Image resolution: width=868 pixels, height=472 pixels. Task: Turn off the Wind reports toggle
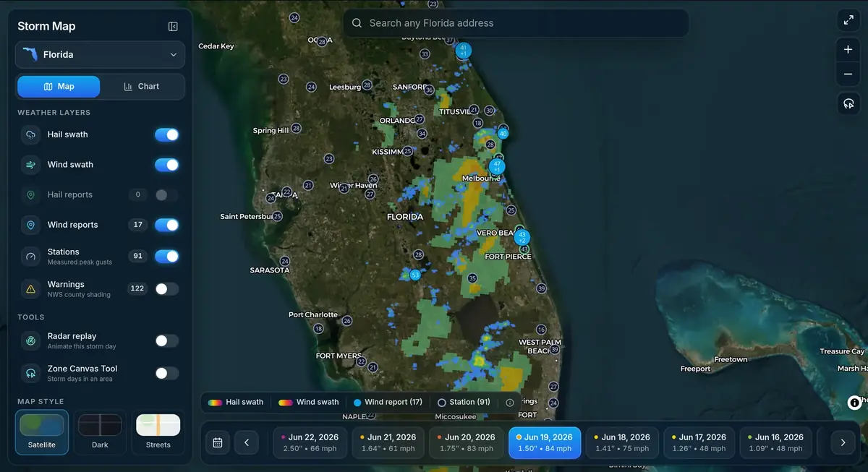166,225
